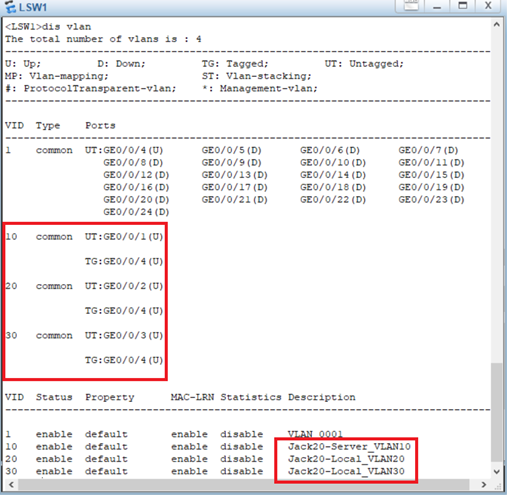The width and height of the screenshot is (507, 495).
Task: Click the 'VLAN 0001' description
Action: 315,434
